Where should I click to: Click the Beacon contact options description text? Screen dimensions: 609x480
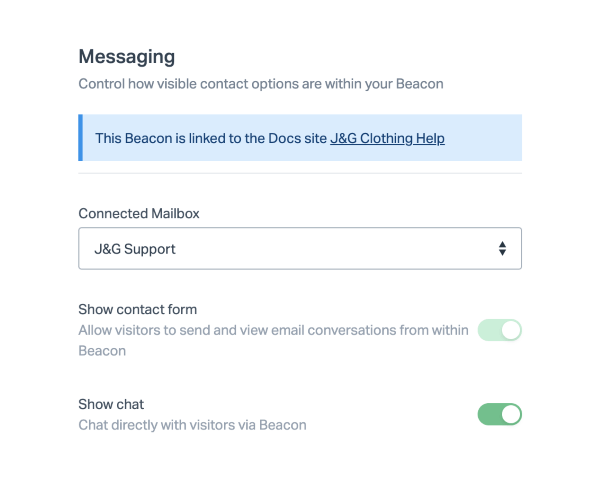tap(260, 84)
